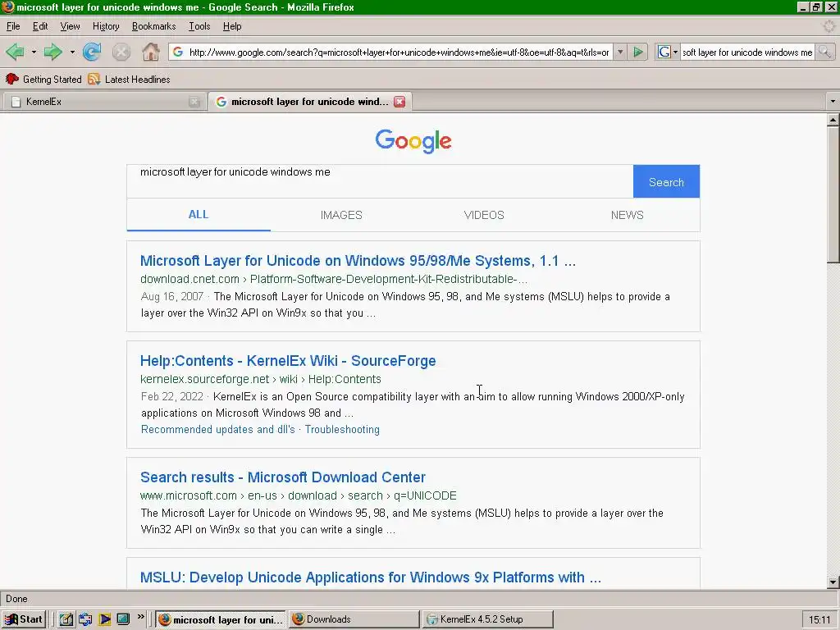Open Search results Microsoft Download Center link
The width and height of the screenshot is (840, 630).
coord(283,477)
